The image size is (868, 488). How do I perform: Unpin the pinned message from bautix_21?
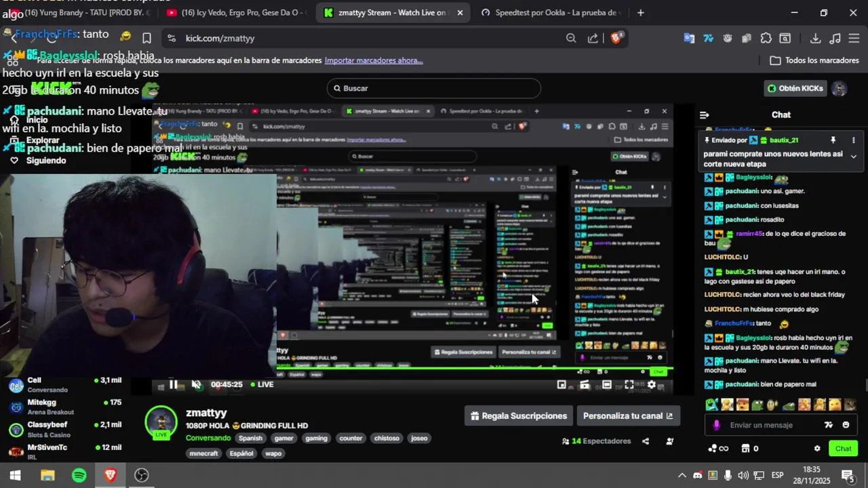[x=833, y=140]
